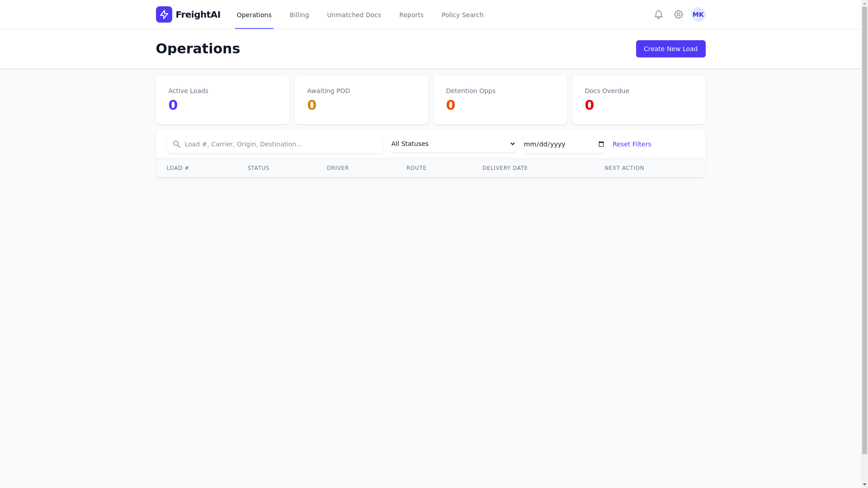Image resolution: width=868 pixels, height=488 pixels.
Task: Click the LOAD # column header
Action: 178,168
